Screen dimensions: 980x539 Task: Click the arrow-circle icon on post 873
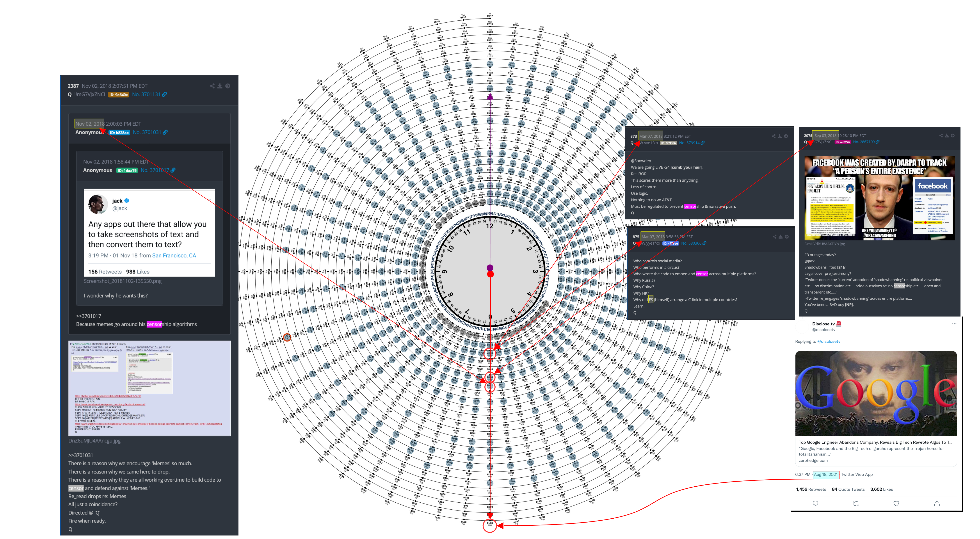pyautogui.click(x=786, y=136)
